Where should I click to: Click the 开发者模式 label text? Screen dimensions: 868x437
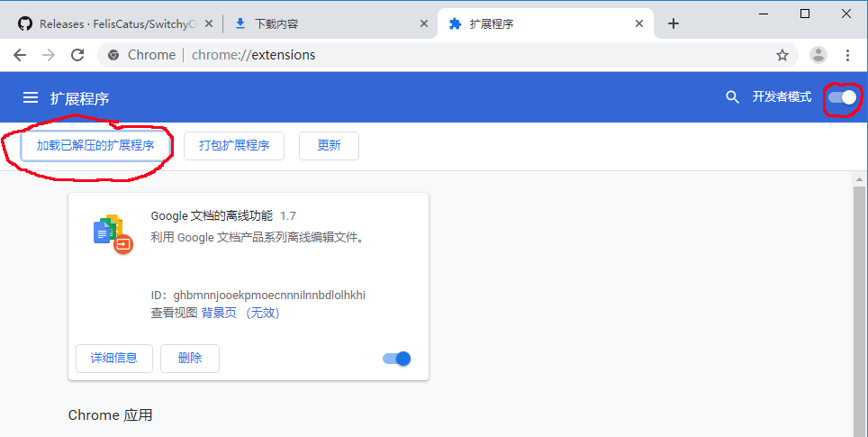tap(782, 97)
